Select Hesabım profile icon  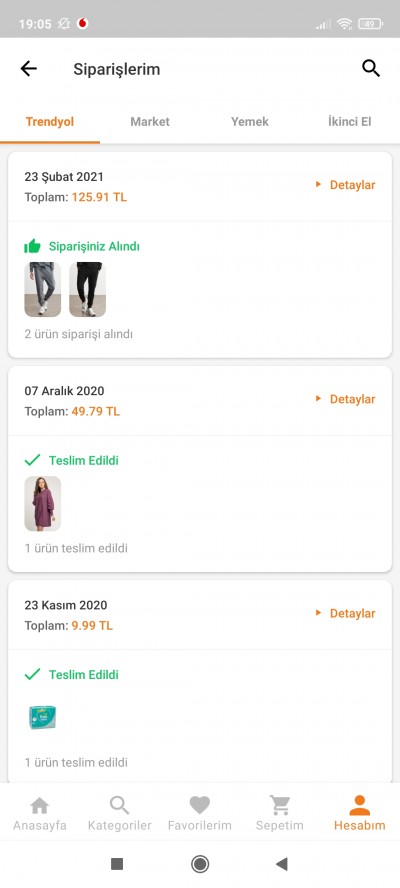[x=360, y=805]
